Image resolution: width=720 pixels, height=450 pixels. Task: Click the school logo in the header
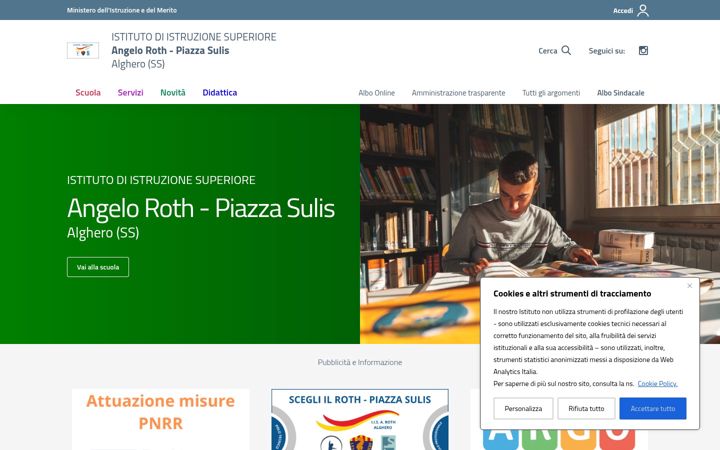(83, 51)
